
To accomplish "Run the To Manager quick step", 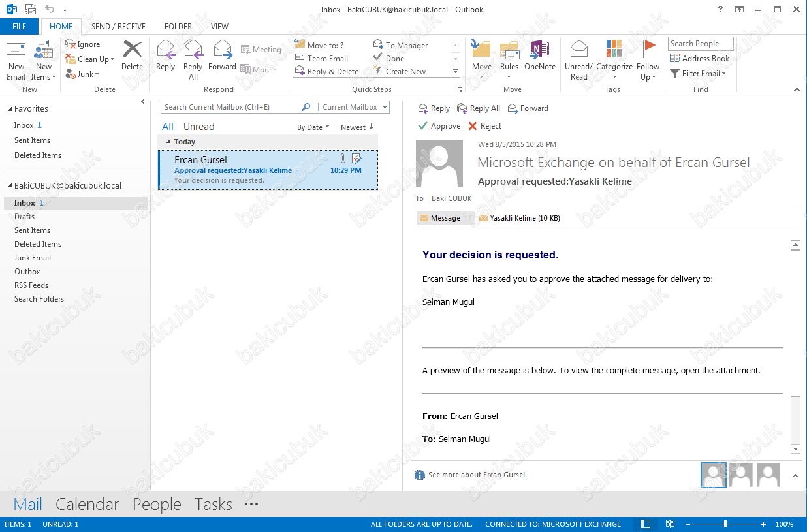I will tap(400, 45).
